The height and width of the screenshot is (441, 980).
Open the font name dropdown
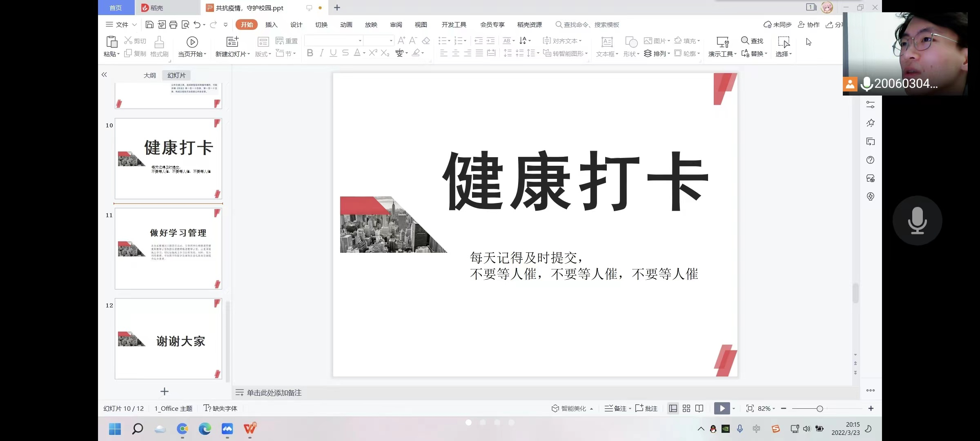tap(360, 40)
